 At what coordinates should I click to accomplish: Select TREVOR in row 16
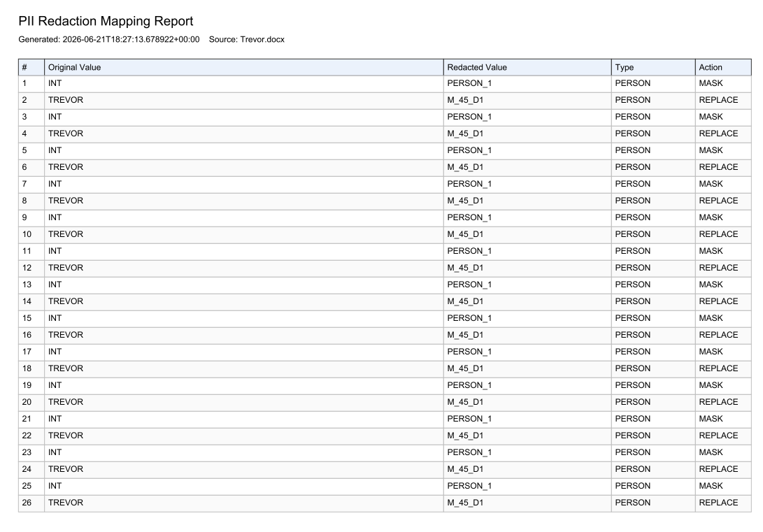click(x=66, y=335)
